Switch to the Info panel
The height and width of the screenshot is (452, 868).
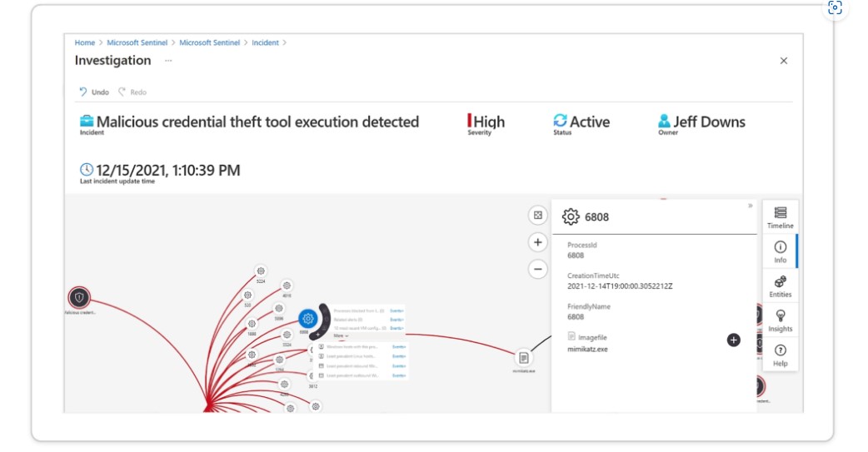[780, 251]
